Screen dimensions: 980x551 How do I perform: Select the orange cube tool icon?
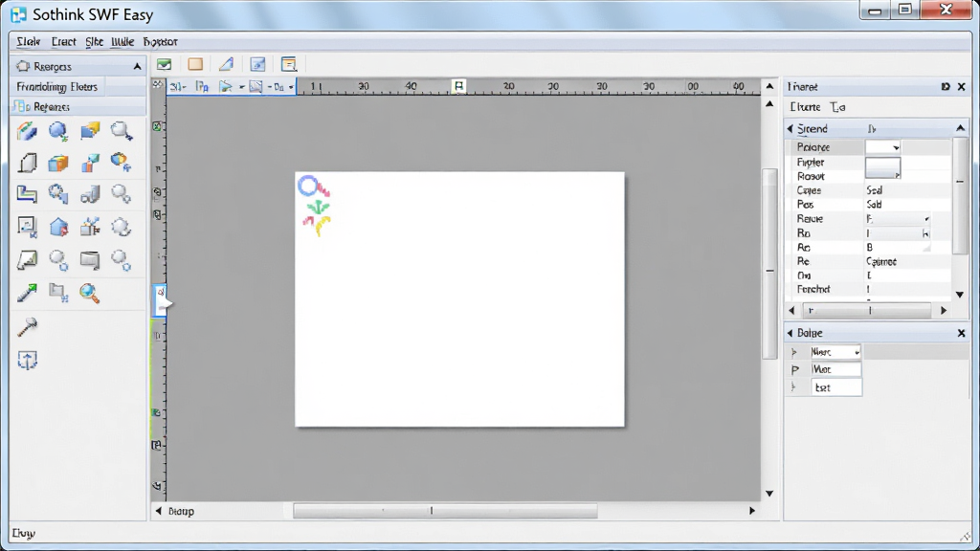58,163
